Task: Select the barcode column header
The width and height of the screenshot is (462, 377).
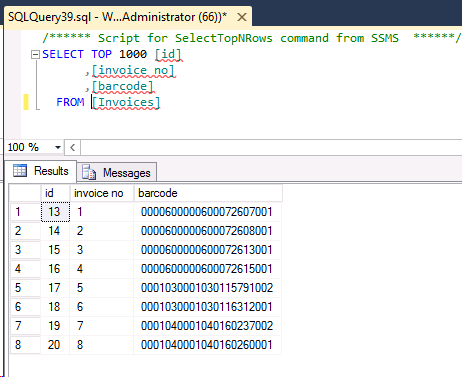Action: (x=208, y=193)
